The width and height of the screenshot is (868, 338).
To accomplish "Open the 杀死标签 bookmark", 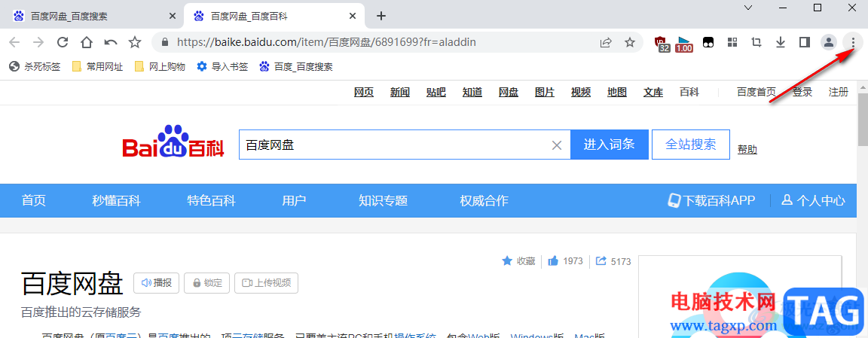I will pyautogui.click(x=36, y=67).
